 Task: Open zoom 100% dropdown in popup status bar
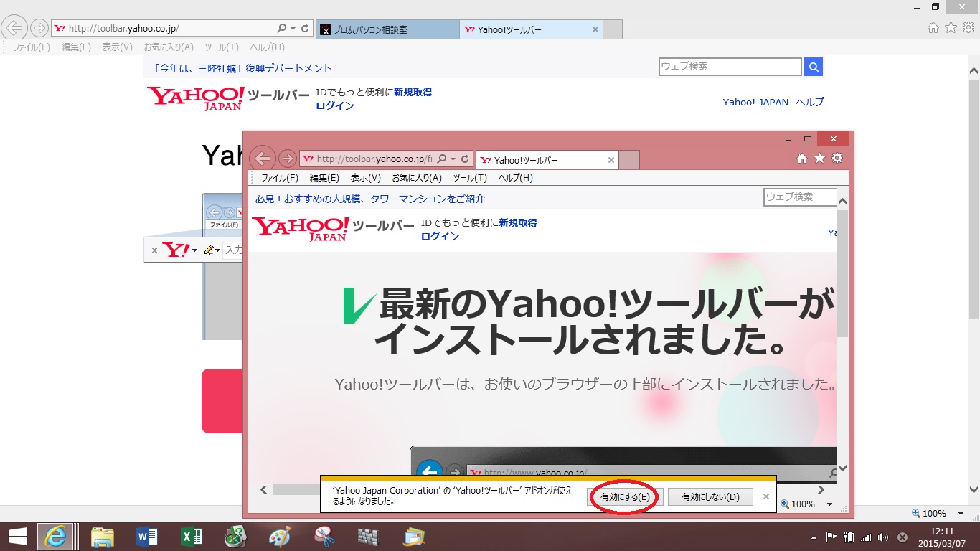click(830, 504)
